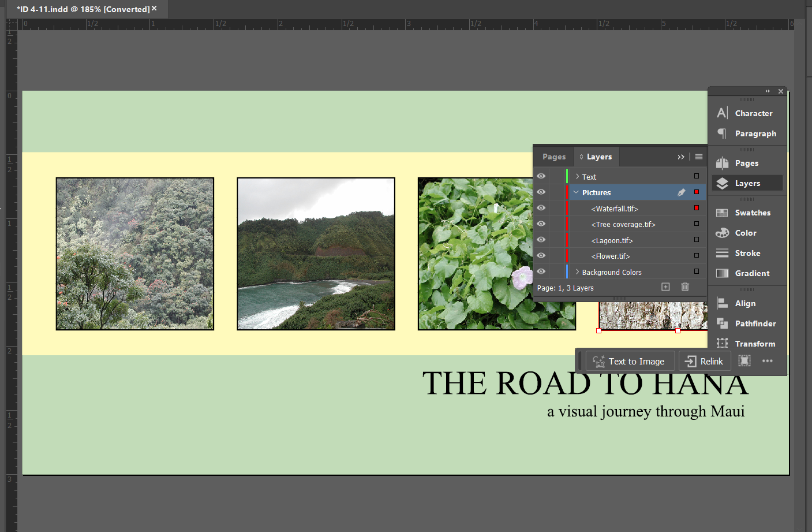Screen dimensions: 812x532
Task: Open the Paragraph panel icon
Action: 722,133
